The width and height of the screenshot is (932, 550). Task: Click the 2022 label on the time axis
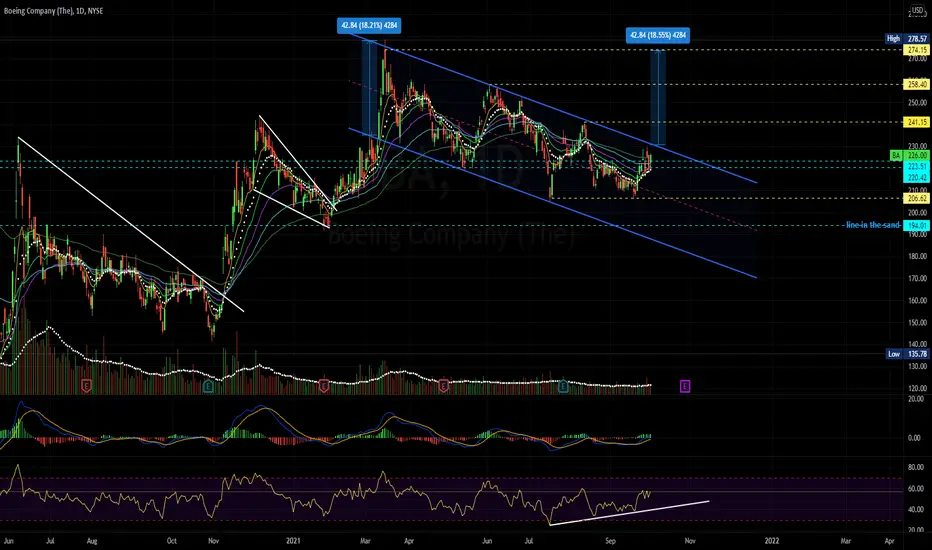tap(772, 541)
